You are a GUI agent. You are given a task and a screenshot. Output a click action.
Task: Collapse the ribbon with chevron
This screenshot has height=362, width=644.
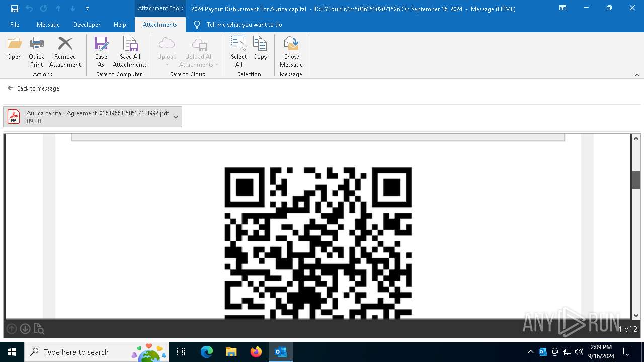(x=637, y=75)
